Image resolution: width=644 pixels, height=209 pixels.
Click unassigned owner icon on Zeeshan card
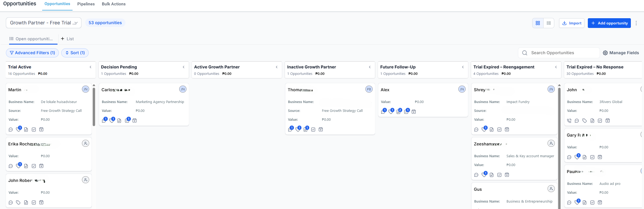click(x=551, y=144)
